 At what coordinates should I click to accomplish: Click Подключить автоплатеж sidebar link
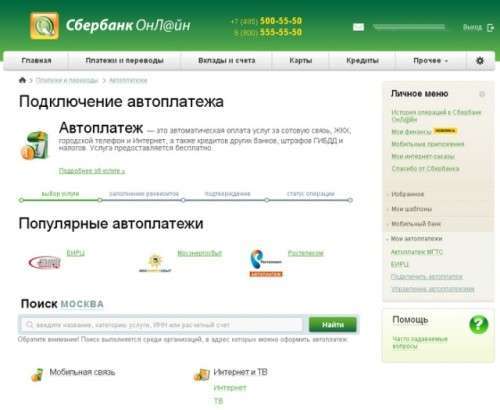point(427,277)
